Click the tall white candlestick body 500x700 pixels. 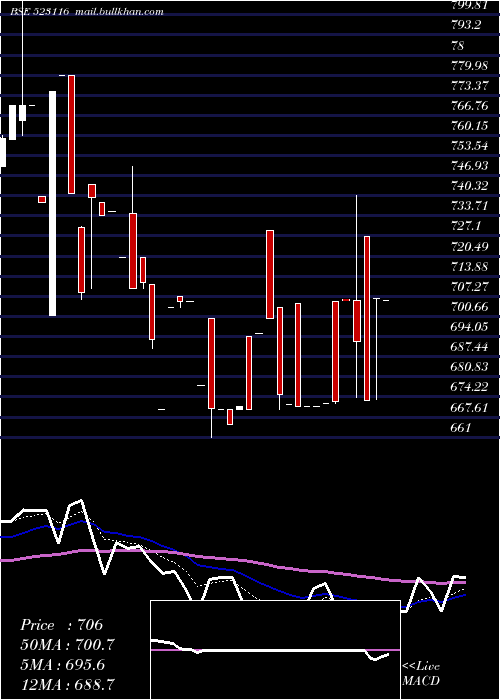coord(53,204)
